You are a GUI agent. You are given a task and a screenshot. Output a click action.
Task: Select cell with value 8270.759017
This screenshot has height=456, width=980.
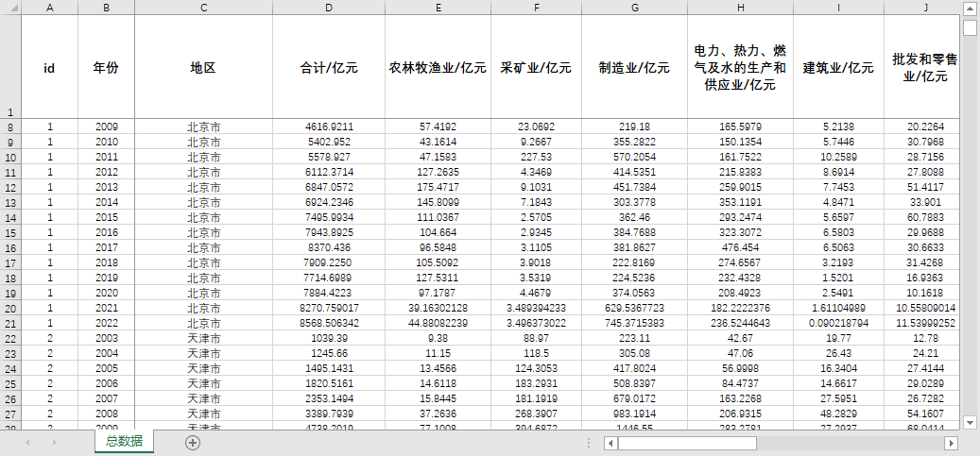click(x=329, y=308)
